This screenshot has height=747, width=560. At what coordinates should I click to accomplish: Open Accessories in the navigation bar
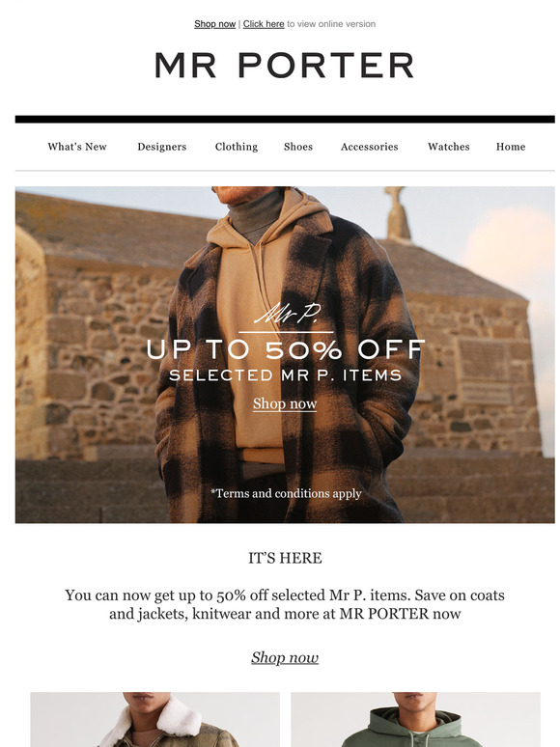(370, 147)
